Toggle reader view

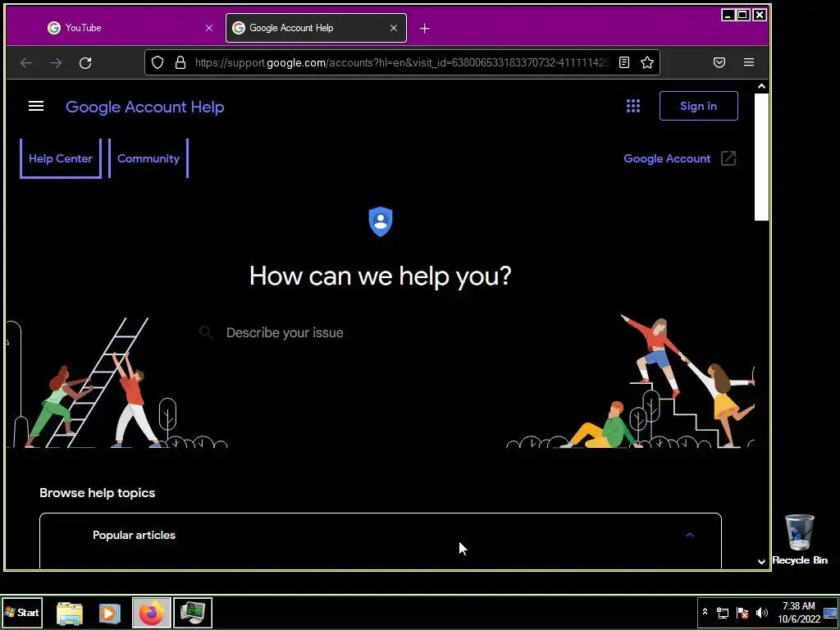tap(624, 62)
